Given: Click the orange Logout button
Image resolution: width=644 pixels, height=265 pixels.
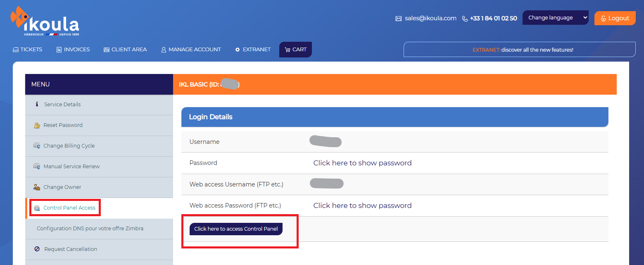Looking at the screenshot, I should pyautogui.click(x=615, y=18).
